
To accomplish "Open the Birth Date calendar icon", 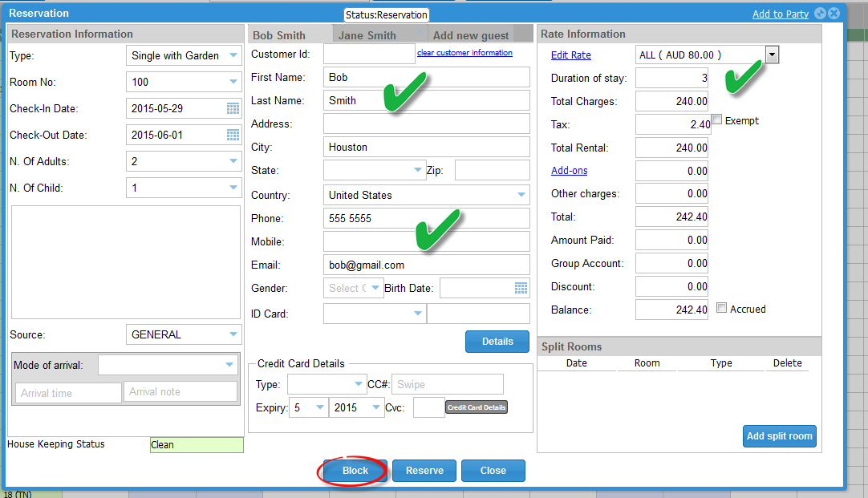I will (521, 288).
